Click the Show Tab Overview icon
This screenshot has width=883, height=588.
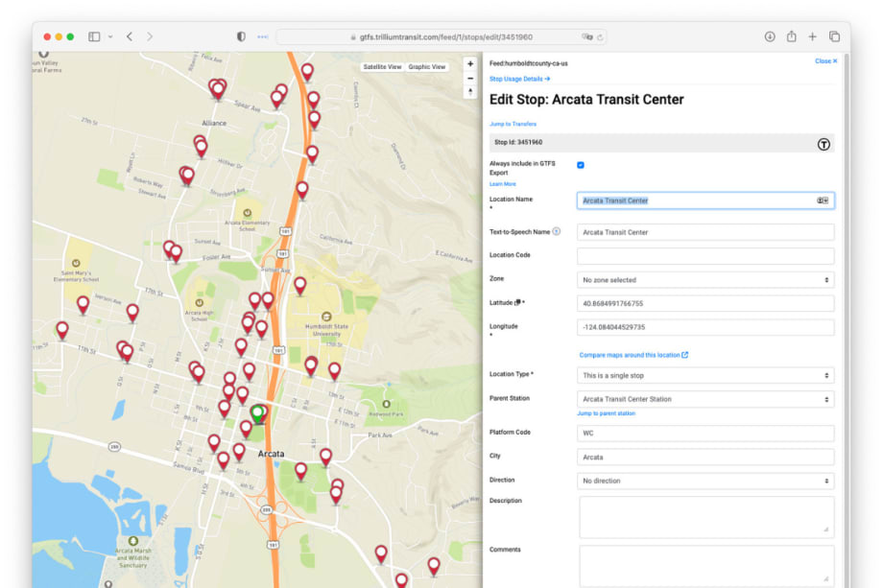[836, 35]
